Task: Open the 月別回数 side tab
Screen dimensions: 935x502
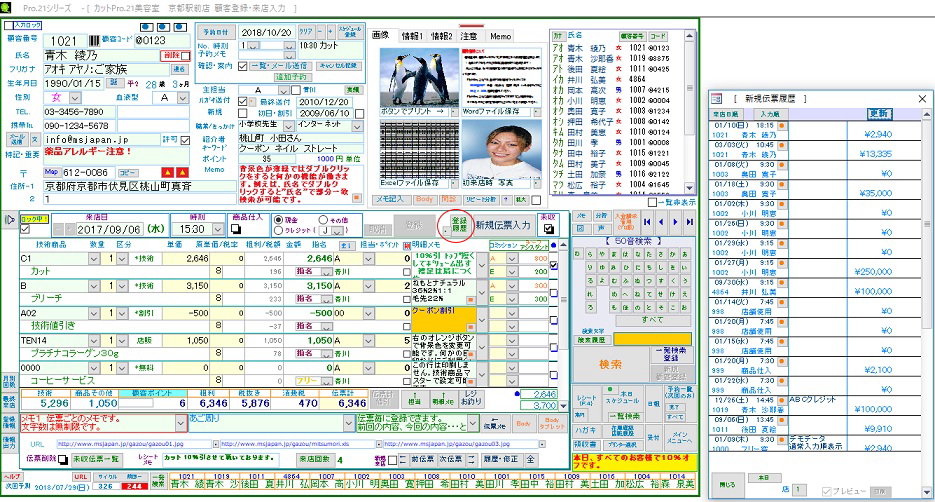Action: click(x=10, y=382)
